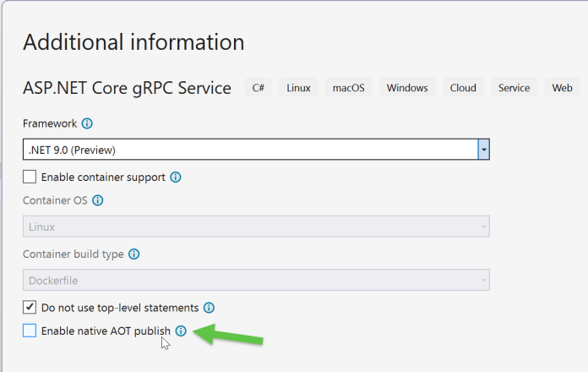Click the Linux tag
Screen dimensions: 588x372
pyautogui.click(x=298, y=87)
